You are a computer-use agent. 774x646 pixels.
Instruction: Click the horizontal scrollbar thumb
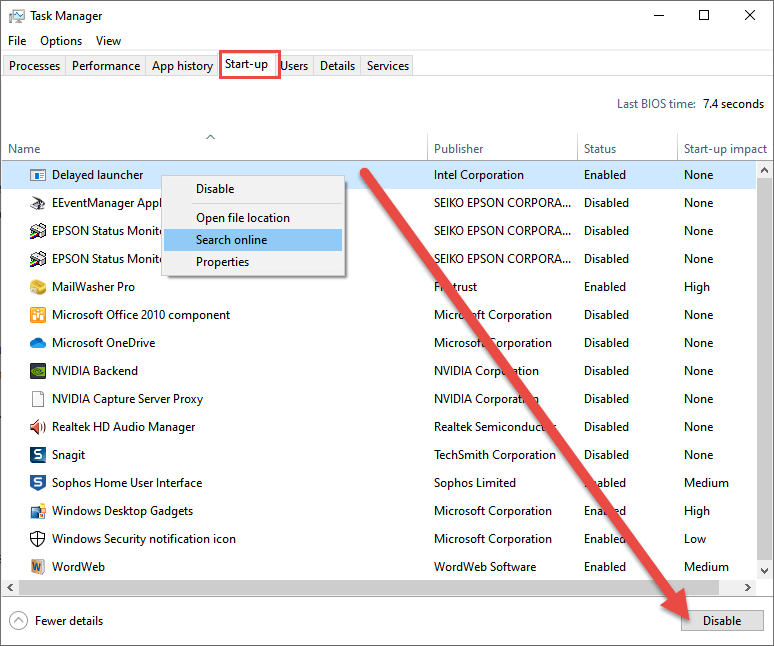369,588
